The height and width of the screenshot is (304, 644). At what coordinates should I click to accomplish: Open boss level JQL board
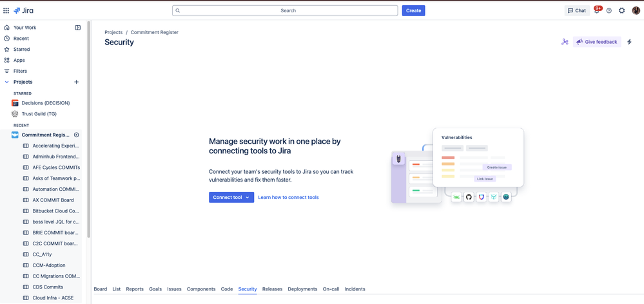[56, 222]
